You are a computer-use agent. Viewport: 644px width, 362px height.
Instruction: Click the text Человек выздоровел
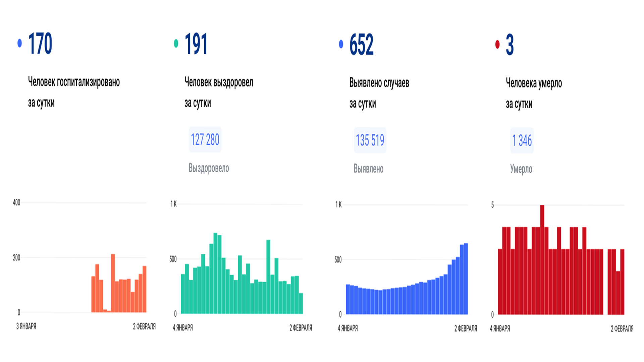point(219,82)
